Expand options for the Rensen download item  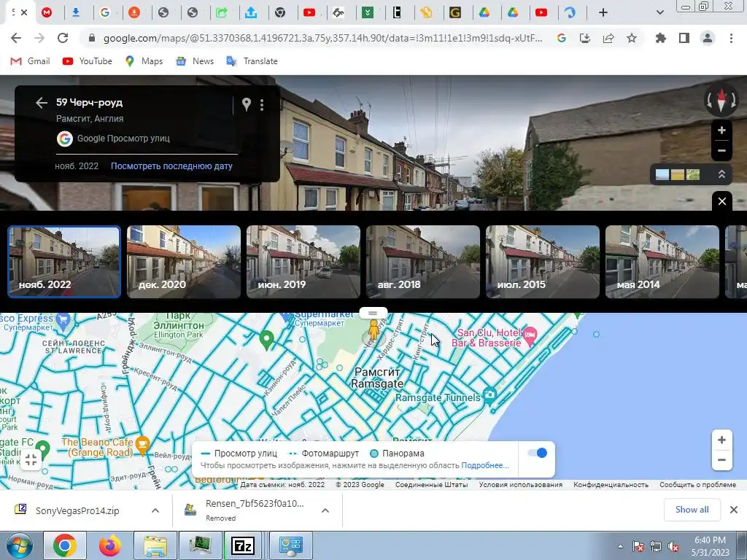(x=325, y=510)
